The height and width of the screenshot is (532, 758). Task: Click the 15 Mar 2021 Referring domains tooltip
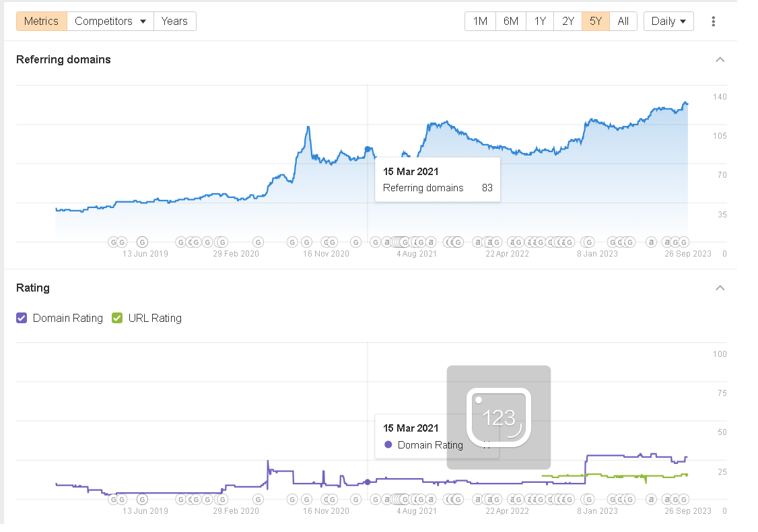tap(438, 180)
